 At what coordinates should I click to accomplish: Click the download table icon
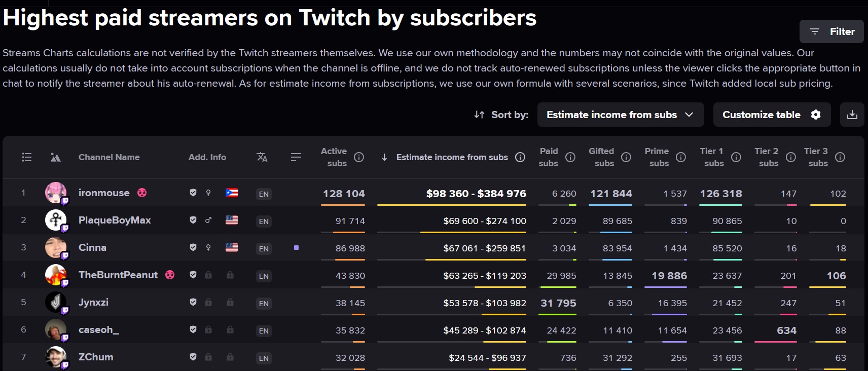852,115
